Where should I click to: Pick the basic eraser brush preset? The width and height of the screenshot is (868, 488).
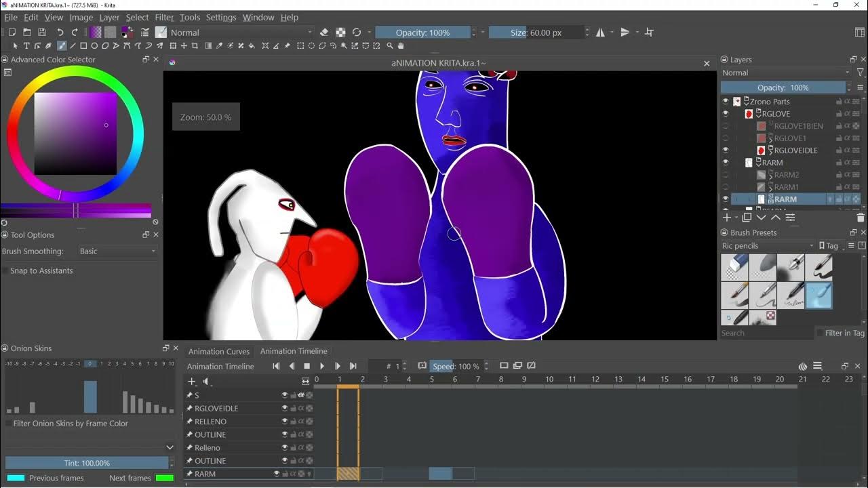coord(734,268)
